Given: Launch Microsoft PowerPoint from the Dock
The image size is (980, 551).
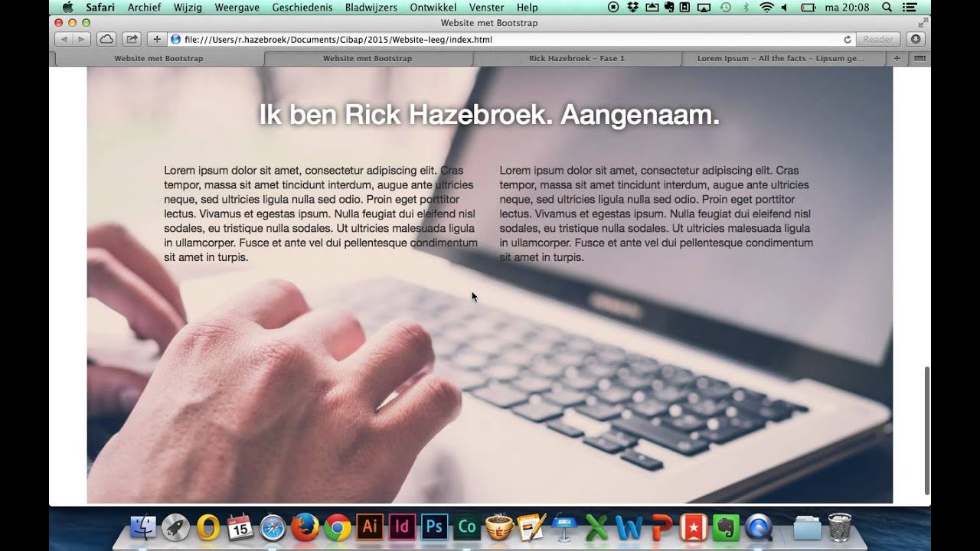Looking at the screenshot, I should (661, 527).
